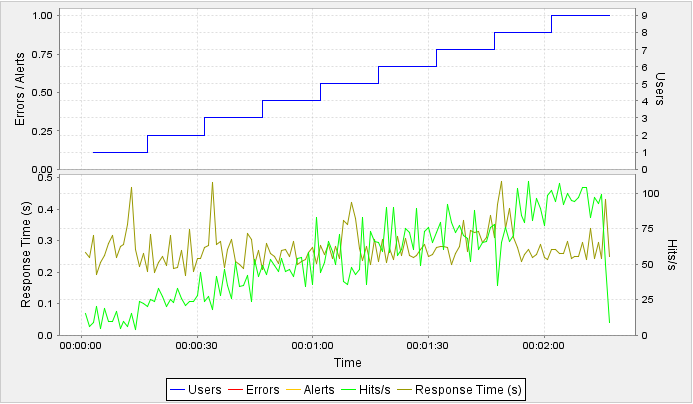Click the rotated "Users" right axis title

tap(661, 87)
